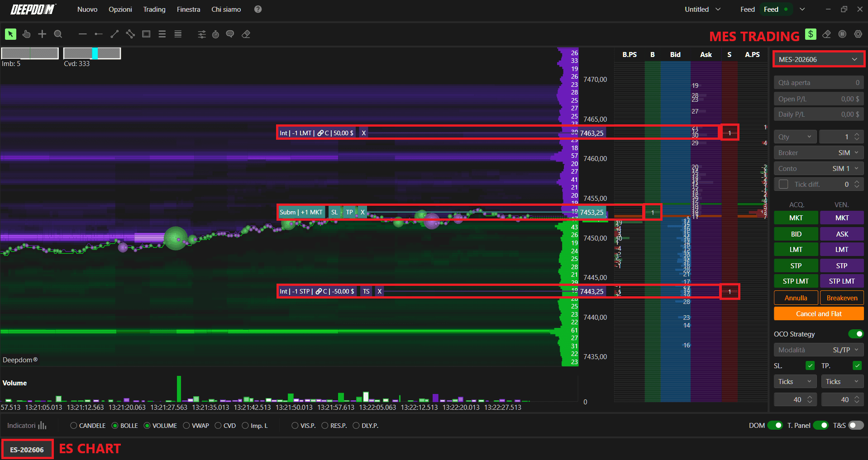Open the TP Ticks unit dropdown
Screen dimensions: 868x460
click(843, 382)
